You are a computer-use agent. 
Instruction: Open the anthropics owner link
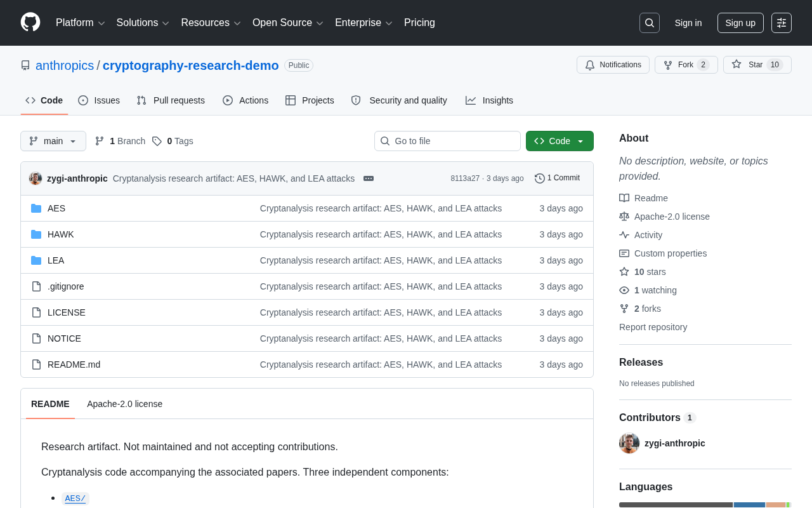tap(65, 65)
